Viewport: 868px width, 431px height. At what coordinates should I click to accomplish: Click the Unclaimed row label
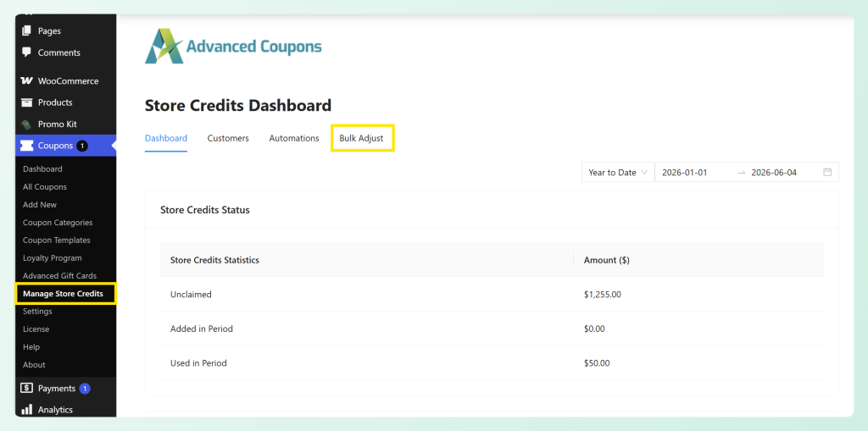pos(191,295)
